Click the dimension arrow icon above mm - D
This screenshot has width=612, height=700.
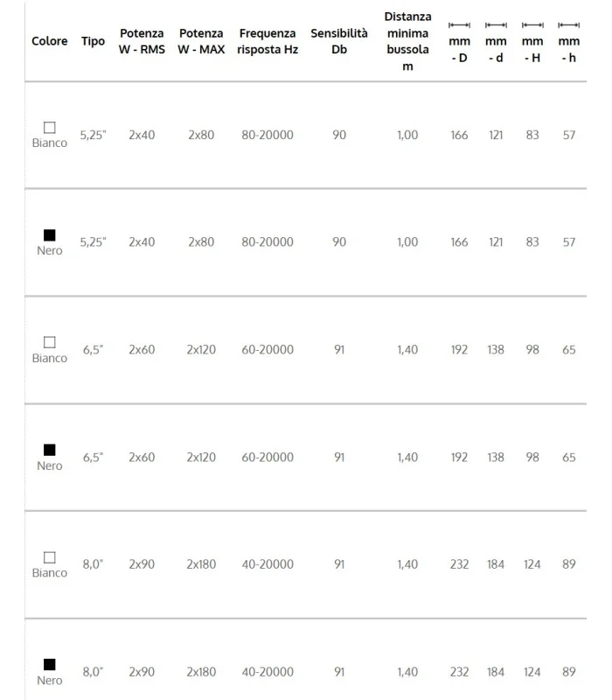(459, 25)
